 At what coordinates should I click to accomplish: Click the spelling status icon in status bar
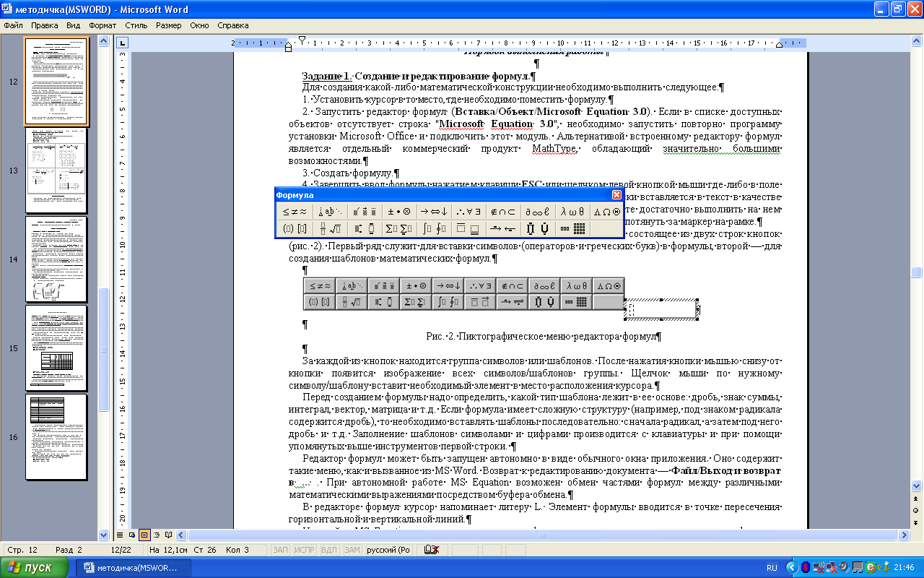coord(432,550)
